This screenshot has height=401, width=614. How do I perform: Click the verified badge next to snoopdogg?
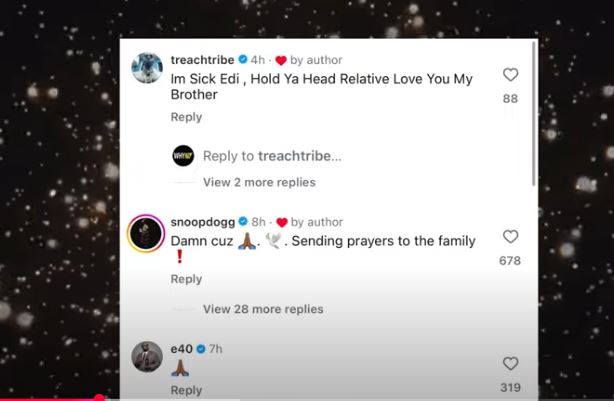(x=243, y=222)
